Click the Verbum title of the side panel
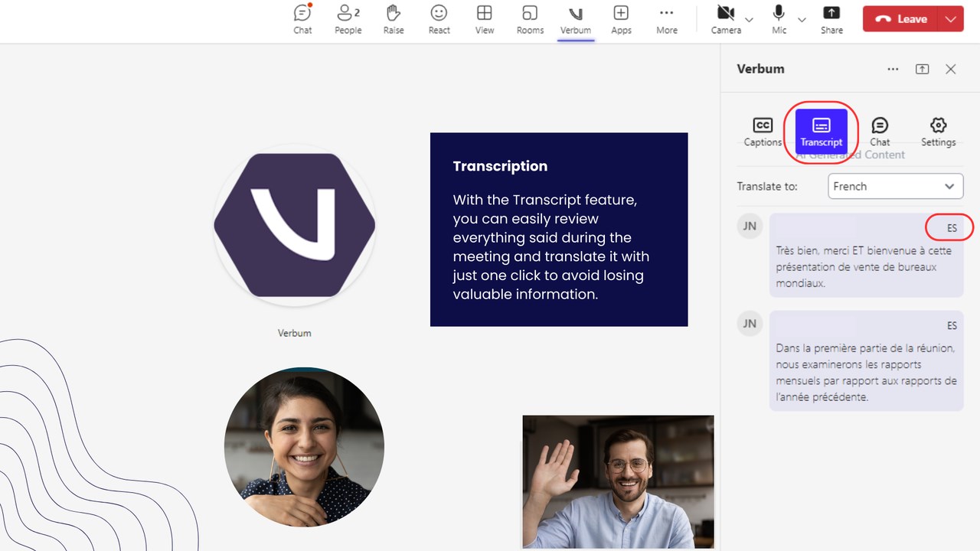 tap(760, 69)
